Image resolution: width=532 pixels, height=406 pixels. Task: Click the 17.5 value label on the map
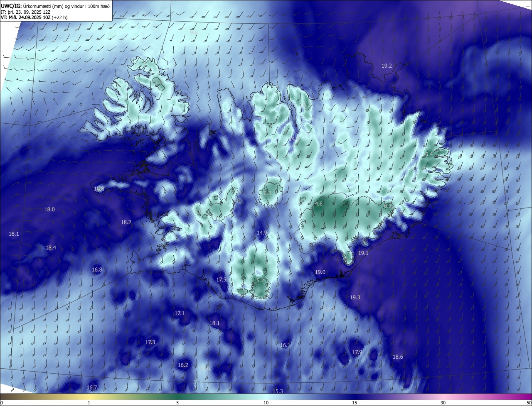(221, 279)
